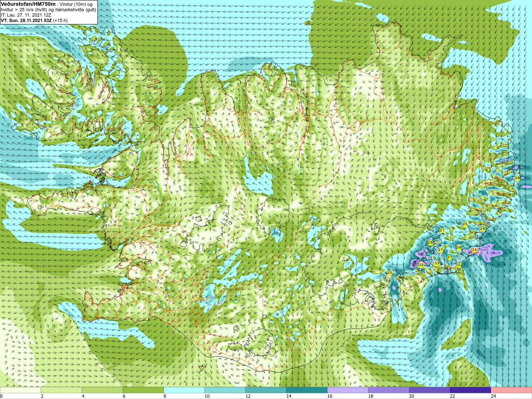Pick the 22–24 m/s deep indigo legend swatch
The width and height of the screenshot is (532, 399).
click(x=470, y=390)
